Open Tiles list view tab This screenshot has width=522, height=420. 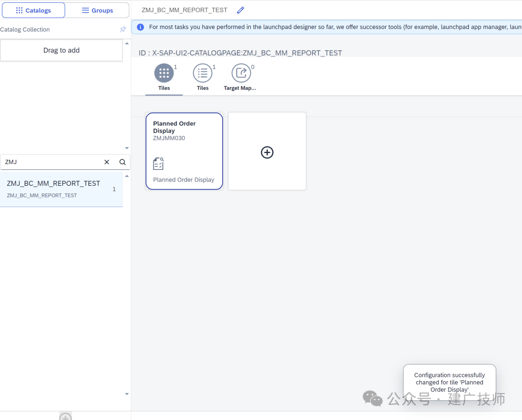coord(203,77)
